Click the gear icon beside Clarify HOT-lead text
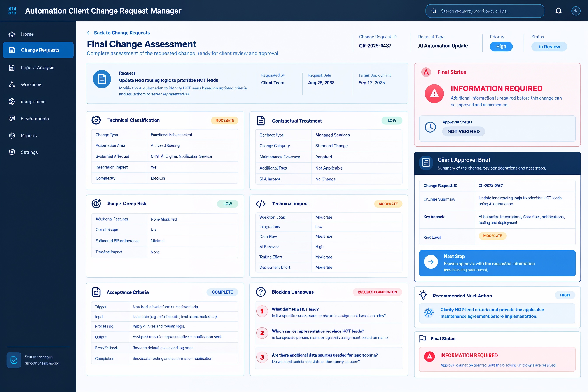This screenshot has width=588, height=392. 429,313
